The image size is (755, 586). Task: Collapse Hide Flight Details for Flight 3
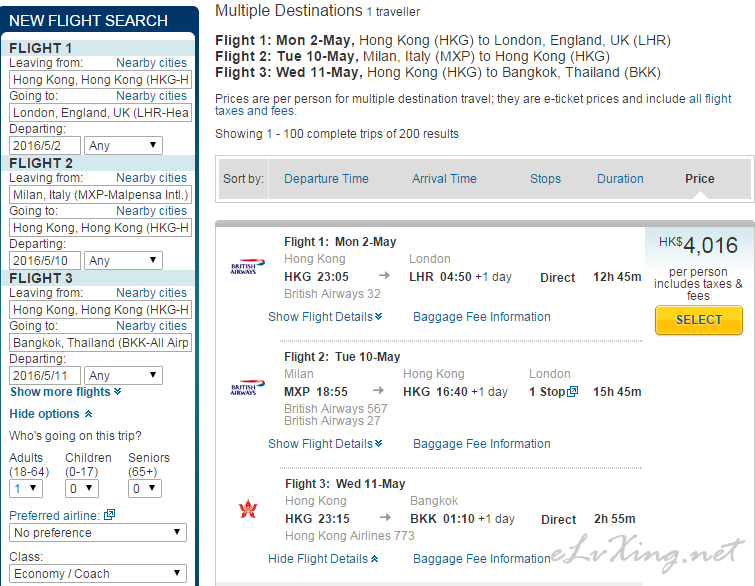pos(323,559)
